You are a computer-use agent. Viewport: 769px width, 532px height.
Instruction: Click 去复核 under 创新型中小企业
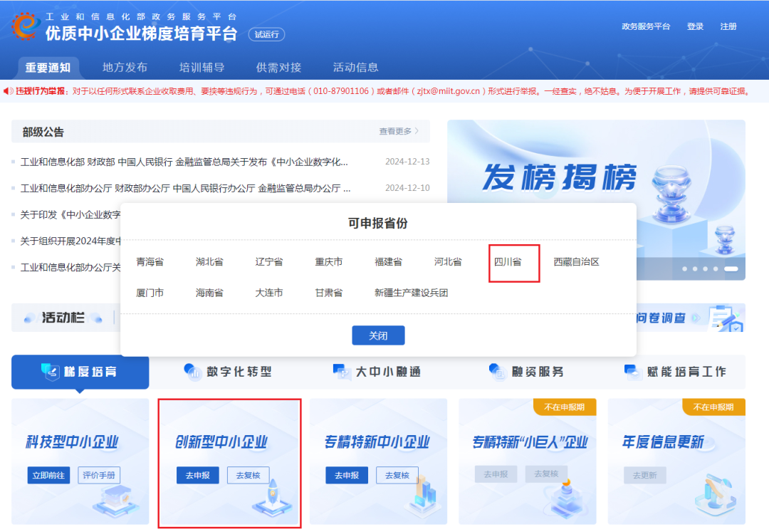coord(249,475)
